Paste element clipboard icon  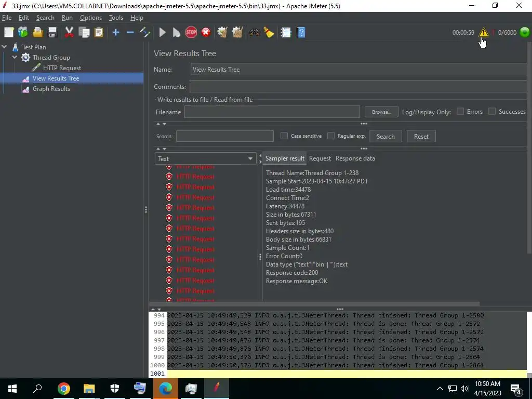click(98, 33)
